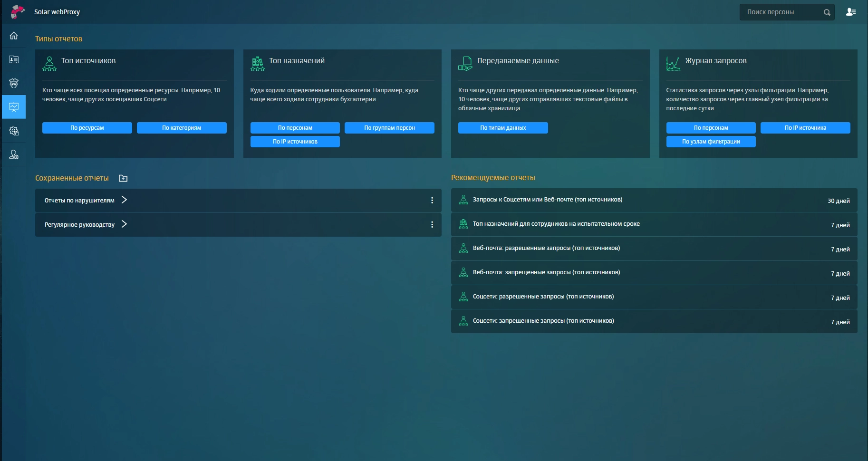Open the policy mask icon in sidebar
This screenshot has height=461, width=868.
point(14,83)
